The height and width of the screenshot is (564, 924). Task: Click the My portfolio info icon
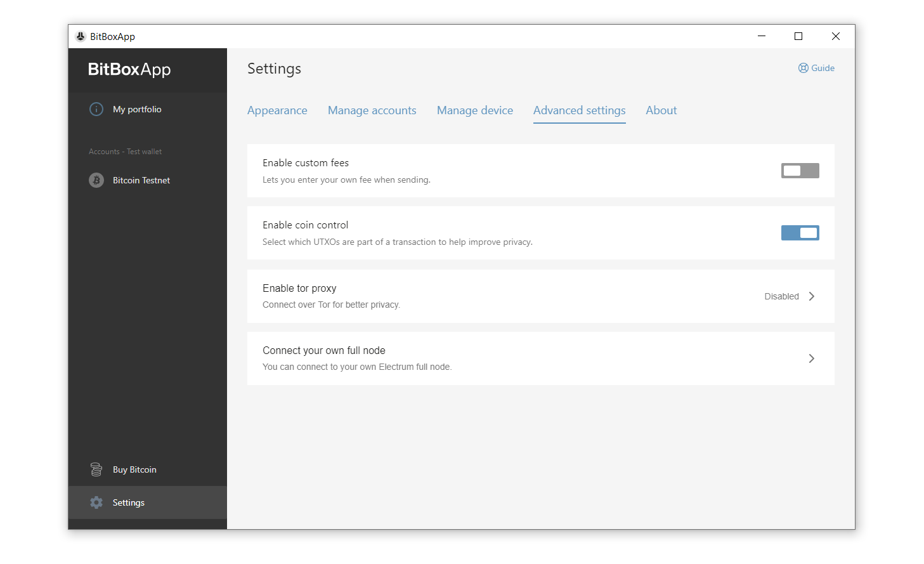[96, 109]
